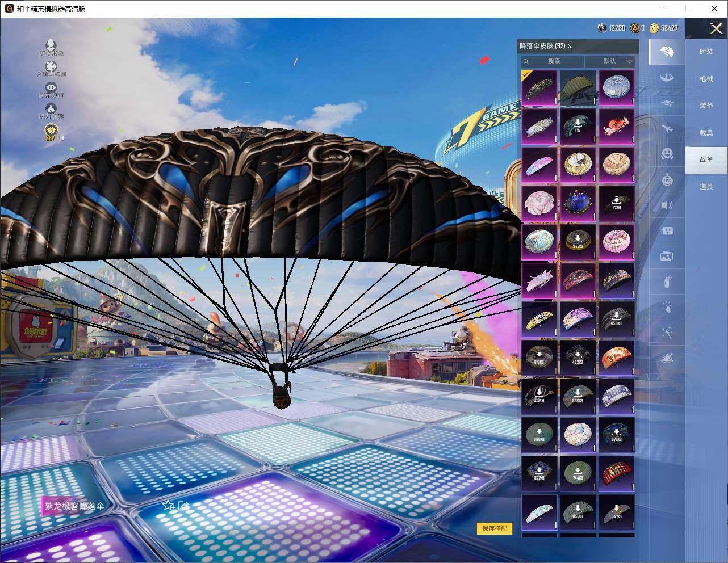Click the share icon beside the star
This screenshot has width=728, height=563.
183,505
